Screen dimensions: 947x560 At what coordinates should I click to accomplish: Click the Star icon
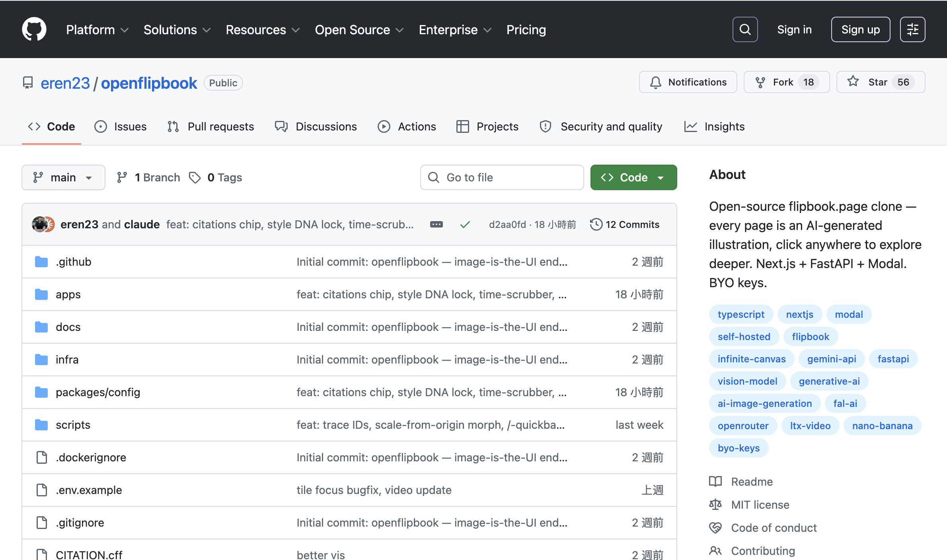click(853, 82)
